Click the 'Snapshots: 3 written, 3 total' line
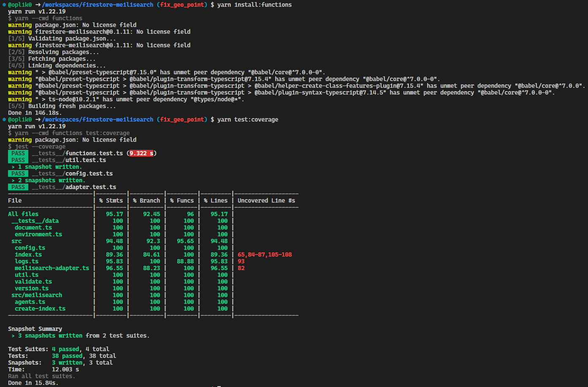Viewport: 588px width, 387px height. coord(60,363)
